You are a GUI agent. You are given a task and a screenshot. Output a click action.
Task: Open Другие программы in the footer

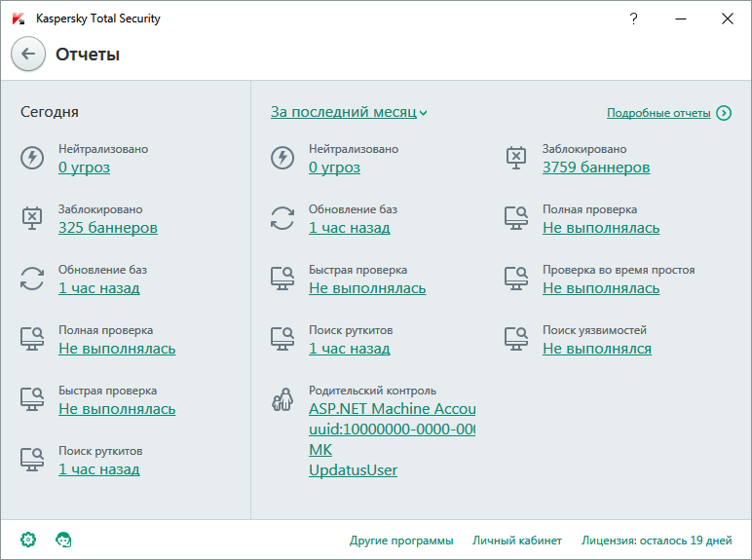tap(401, 541)
